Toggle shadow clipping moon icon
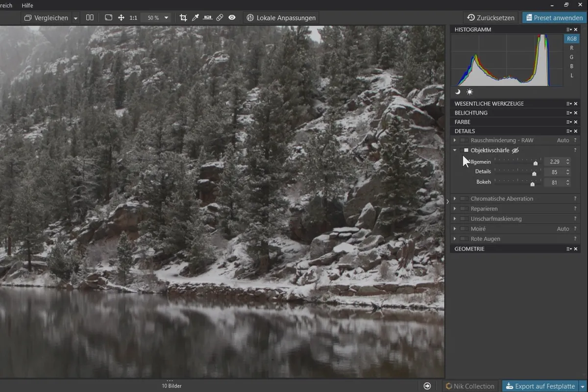The width and height of the screenshot is (588, 392). pos(458,92)
